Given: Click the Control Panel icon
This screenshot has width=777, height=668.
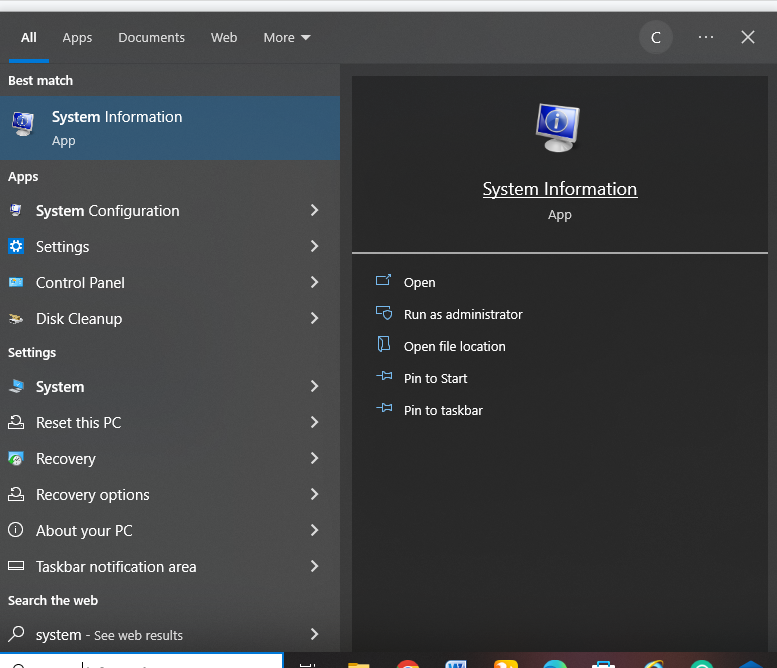Looking at the screenshot, I should tap(16, 282).
